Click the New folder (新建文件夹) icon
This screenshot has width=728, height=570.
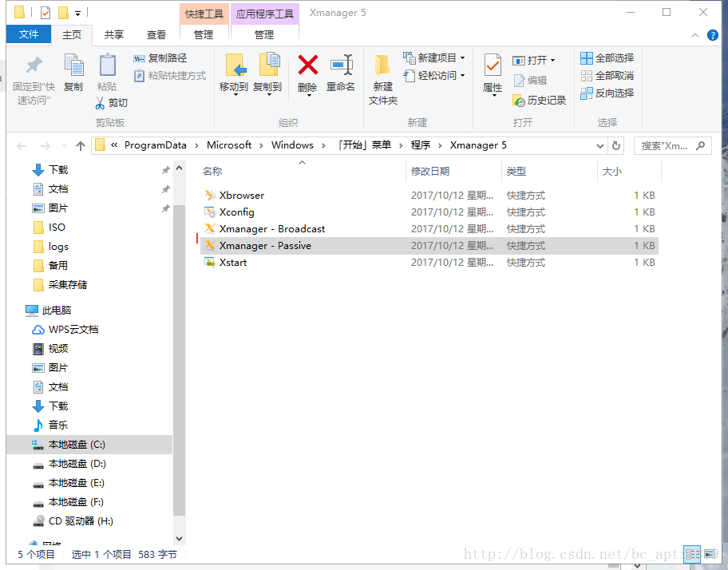tap(382, 66)
